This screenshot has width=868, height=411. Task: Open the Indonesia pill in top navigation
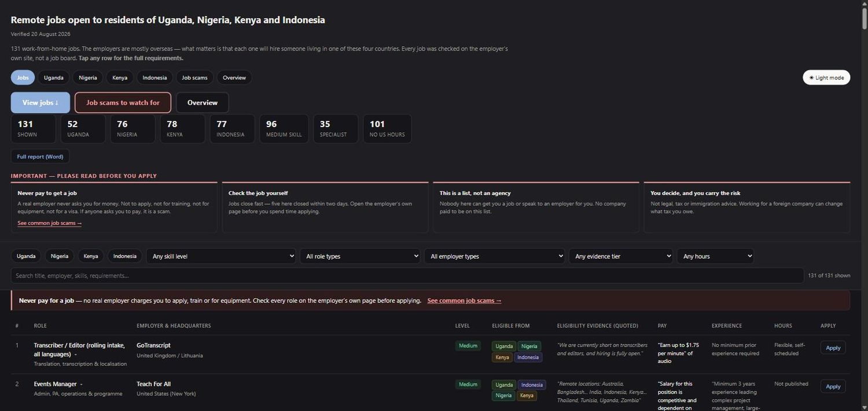click(155, 77)
